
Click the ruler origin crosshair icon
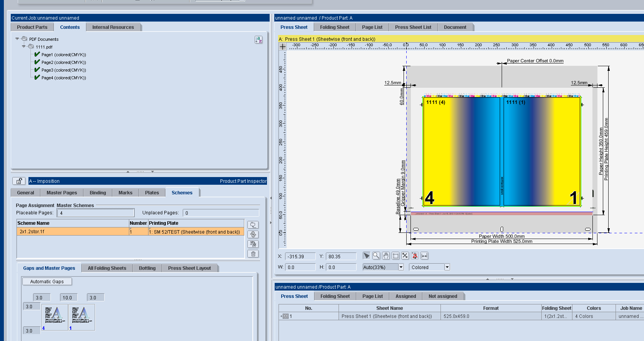tap(283, 47)
